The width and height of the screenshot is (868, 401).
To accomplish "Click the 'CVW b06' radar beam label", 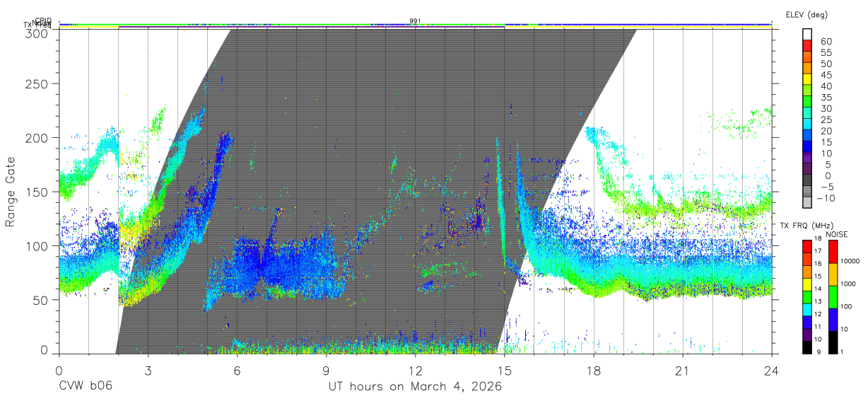I will [x=86, y=386].
